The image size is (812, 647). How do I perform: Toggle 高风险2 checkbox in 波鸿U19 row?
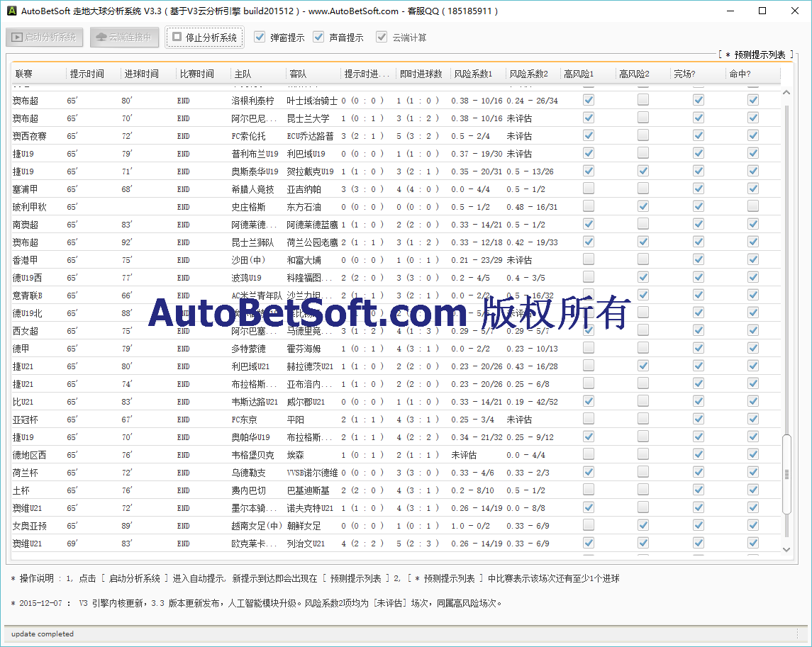click(643, 277)
